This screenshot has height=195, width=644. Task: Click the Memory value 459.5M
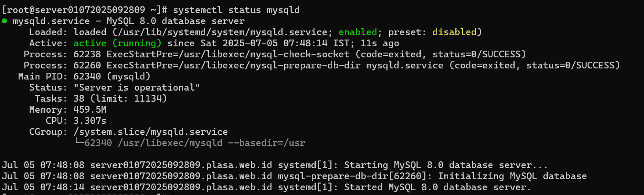point(90,110)
